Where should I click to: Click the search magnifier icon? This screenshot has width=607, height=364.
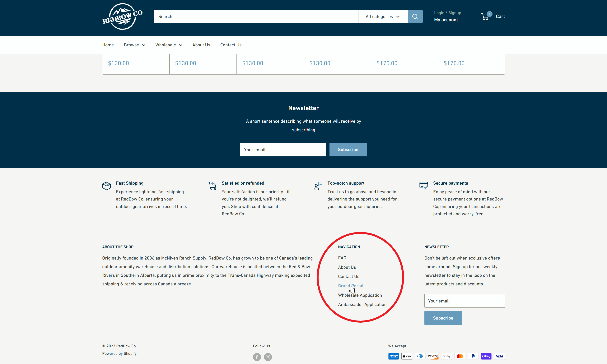pos(415,16)
